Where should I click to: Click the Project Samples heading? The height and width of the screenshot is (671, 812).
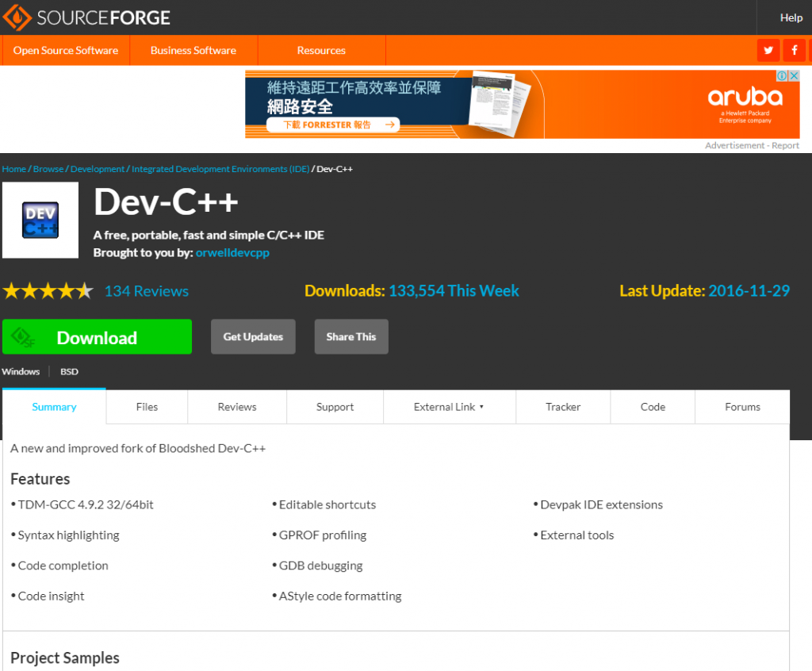[65, 658]
